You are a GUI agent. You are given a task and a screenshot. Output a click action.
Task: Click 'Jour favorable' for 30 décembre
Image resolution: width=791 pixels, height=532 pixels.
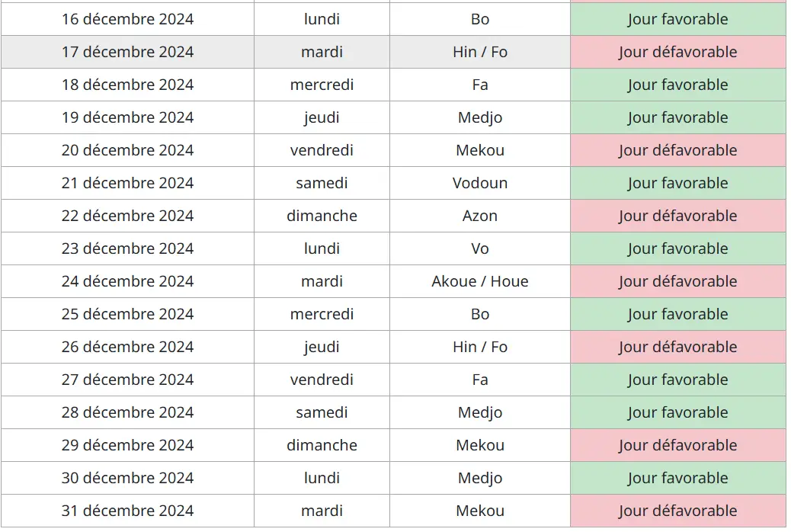[x=677, y=478]
